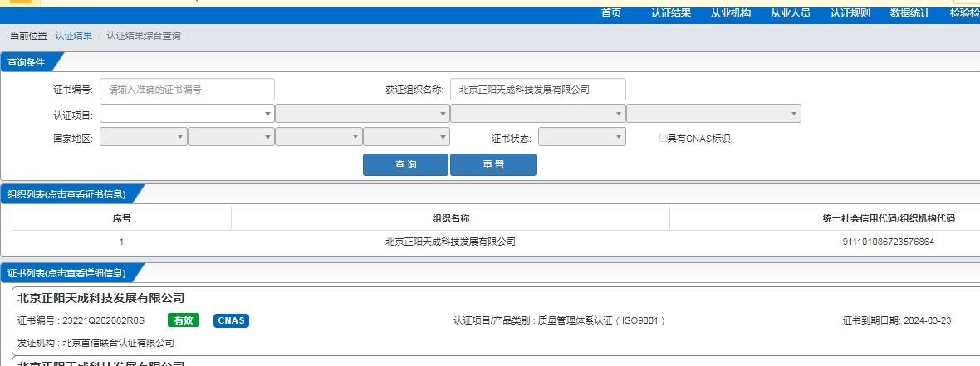This screenshot has height=366, width=980.
Task: Click the 查询 button
Action: (405, 165)
